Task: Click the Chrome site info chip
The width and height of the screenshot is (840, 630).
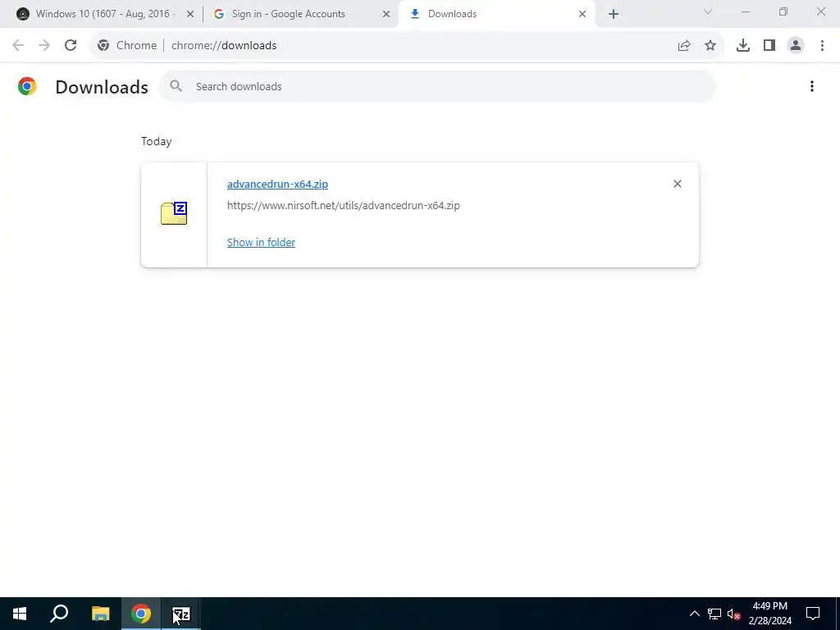Action: 127,46
